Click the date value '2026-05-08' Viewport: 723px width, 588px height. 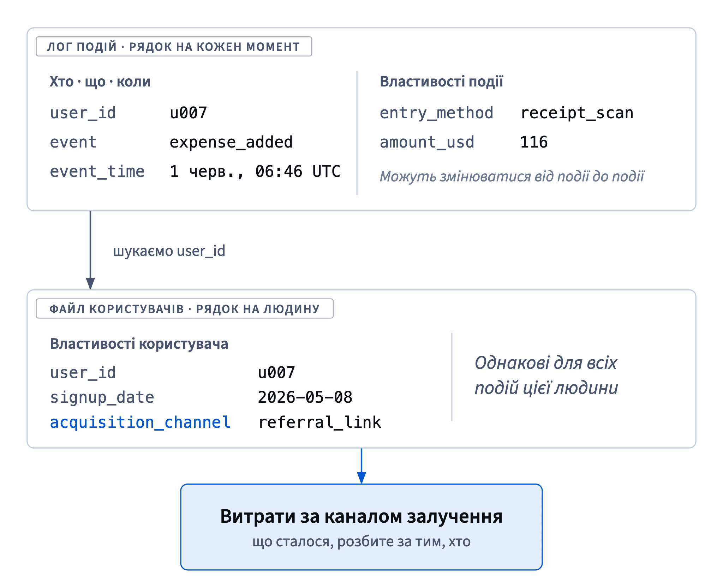tap(305, 397)
